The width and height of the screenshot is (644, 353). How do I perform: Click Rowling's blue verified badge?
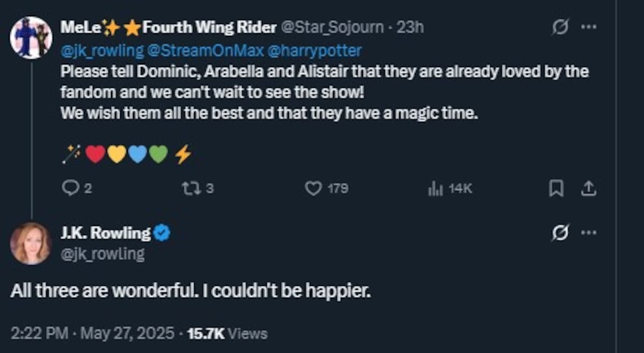click(x=163, y=233)
